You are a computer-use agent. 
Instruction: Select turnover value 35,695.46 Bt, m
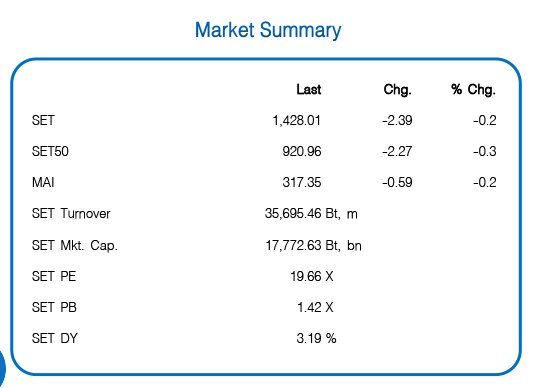[x=311, y=214]
